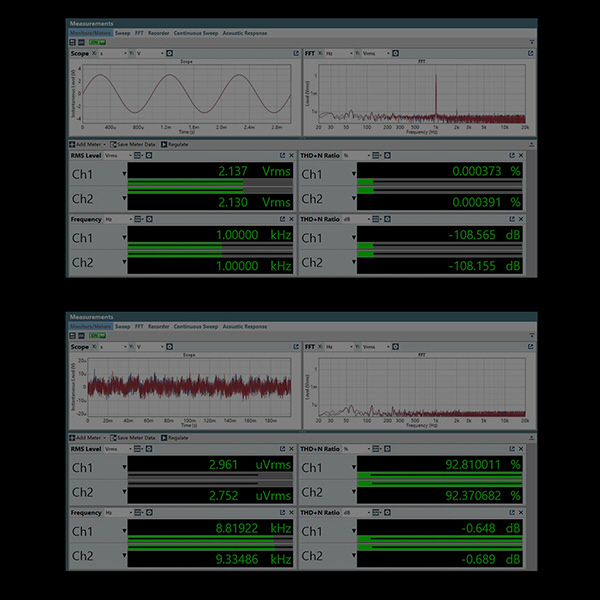Screen dimensions: 600x600
Task: Pop out the Frequency meter reading 8.81922 kHz
Action: (282, 512)
